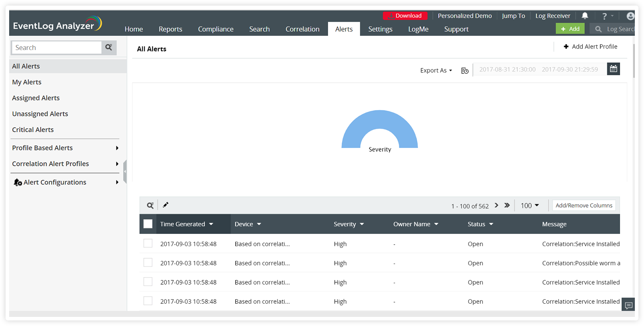Toggle the select-all header checkbox
Screen dimensions: 644x326
tap(148, 224)
